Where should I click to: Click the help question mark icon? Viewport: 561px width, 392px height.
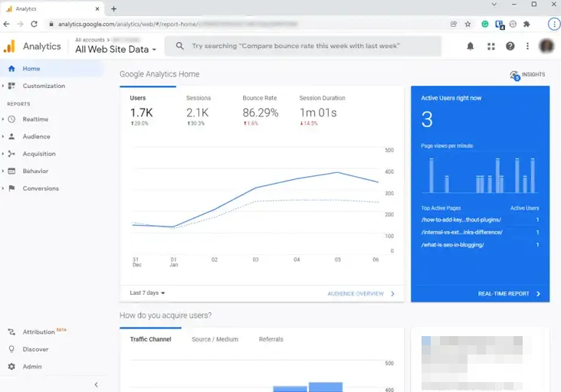point(510,46)
